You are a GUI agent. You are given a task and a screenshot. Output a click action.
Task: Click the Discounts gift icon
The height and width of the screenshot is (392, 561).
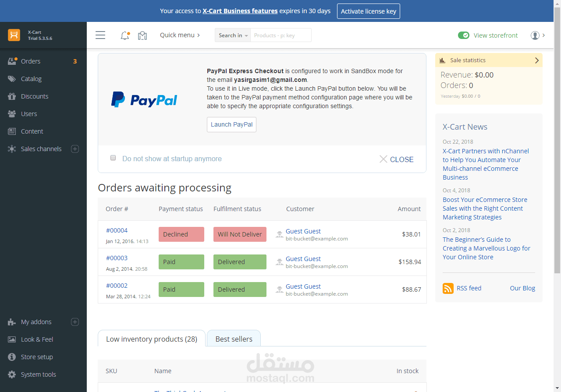(12, 96)
